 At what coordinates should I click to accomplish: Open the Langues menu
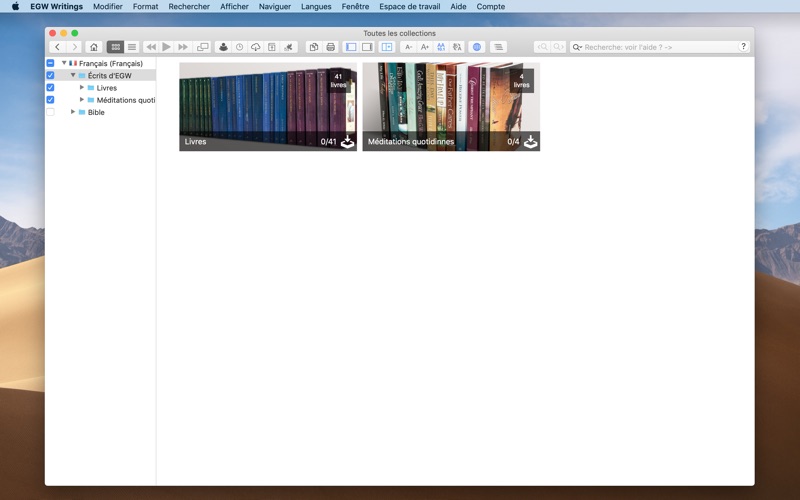pos(316,7)
